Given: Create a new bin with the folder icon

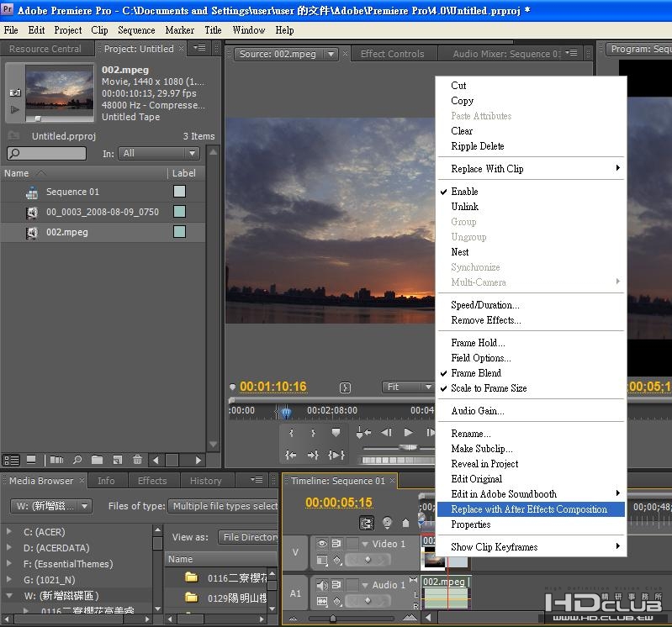Looking at the screenshot, I should [x=98, y=460].
